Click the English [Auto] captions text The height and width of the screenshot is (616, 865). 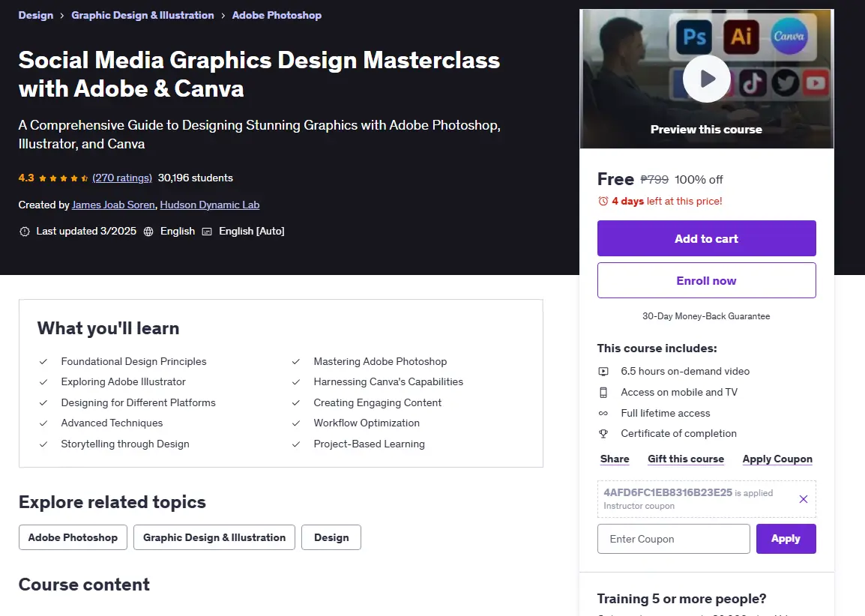(252, 232)
